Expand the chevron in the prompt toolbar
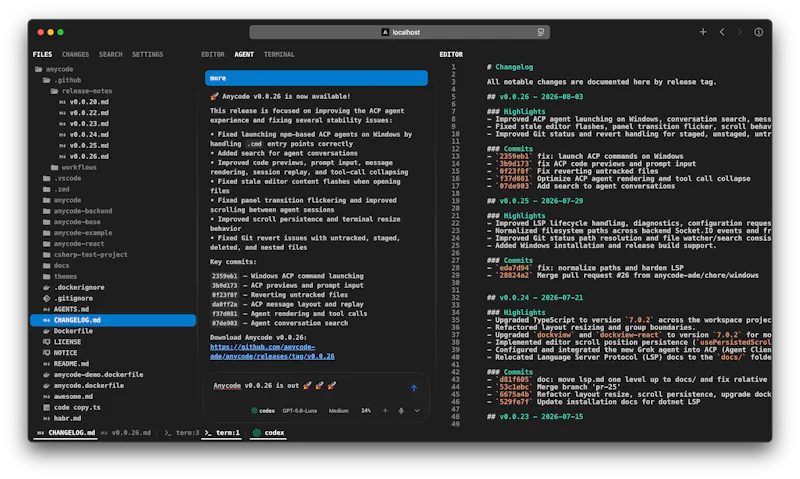 (417, 411)
